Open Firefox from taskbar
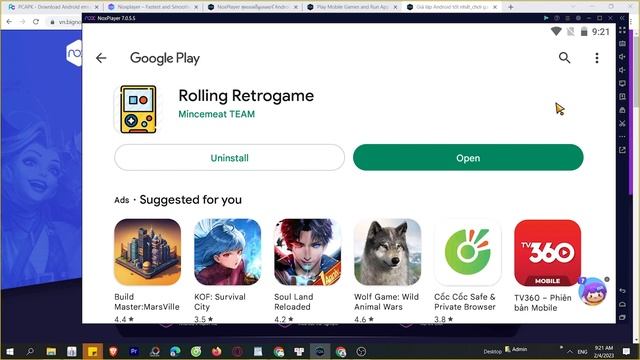Image resolution: width=640 pixels, height=360 pixels. click(x=217, y=351)
